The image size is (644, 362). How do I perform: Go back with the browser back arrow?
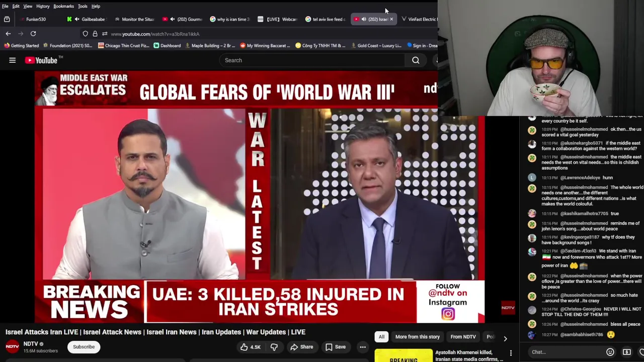[x=8, y=34]
